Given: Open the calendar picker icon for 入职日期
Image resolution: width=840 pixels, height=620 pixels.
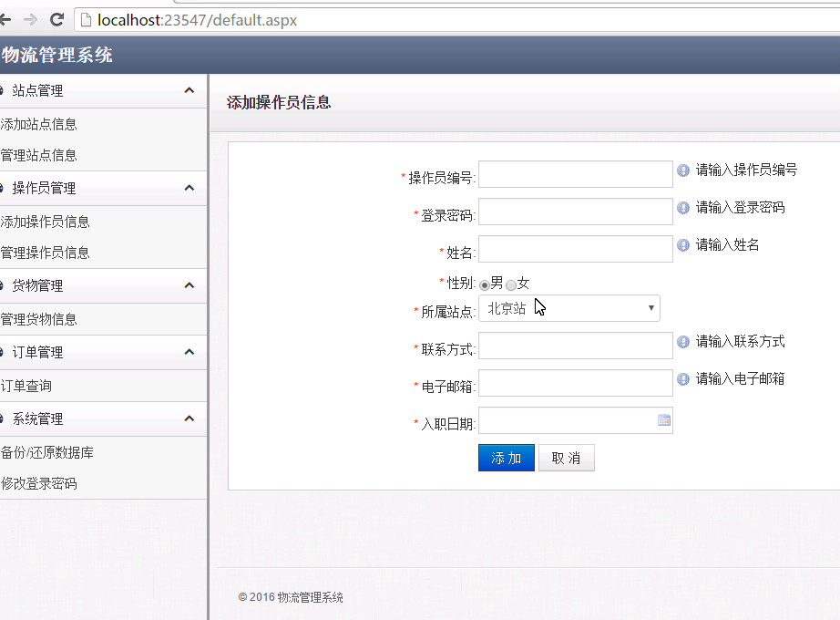Looking at the screenshot, I should tap(664, 420).
